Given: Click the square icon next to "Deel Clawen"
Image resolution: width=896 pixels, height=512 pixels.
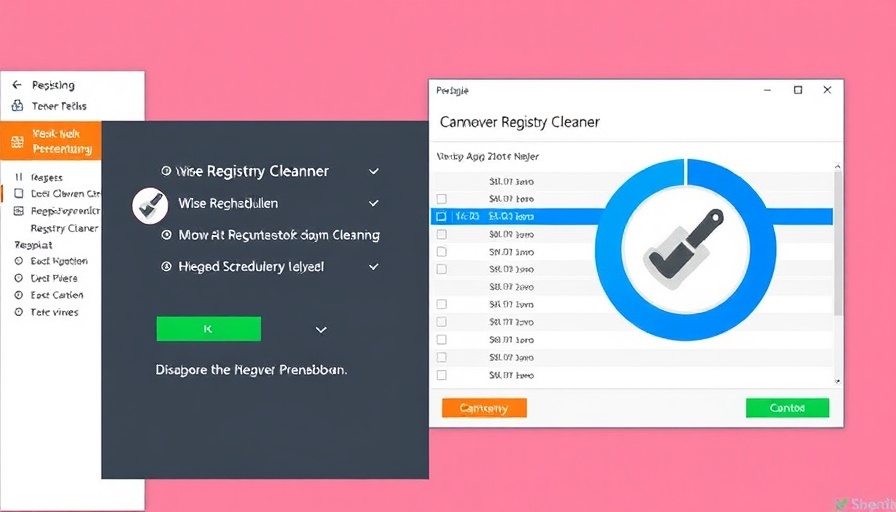Looking at the screenshot, I should point(19,193).
